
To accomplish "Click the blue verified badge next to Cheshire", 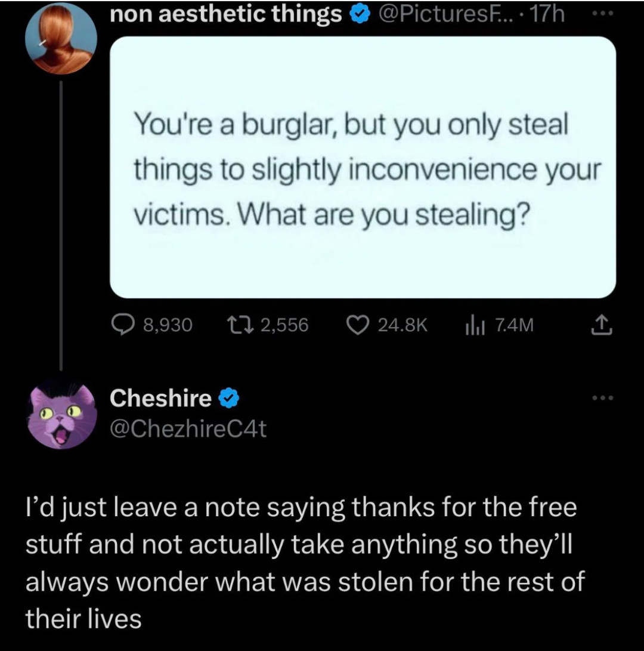I will click(228, 399).
